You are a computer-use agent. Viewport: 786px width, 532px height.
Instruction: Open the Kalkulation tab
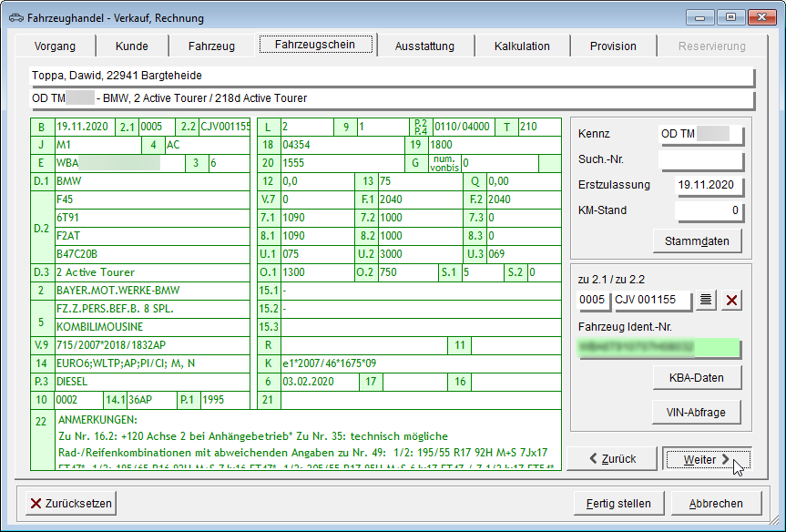coord(522,46)
